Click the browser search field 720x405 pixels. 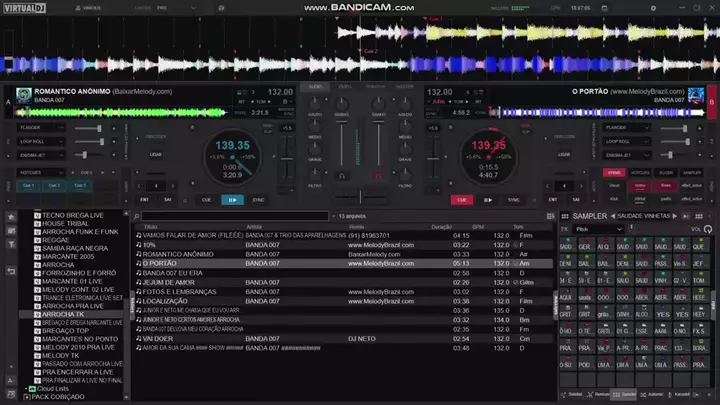point(235,216)
